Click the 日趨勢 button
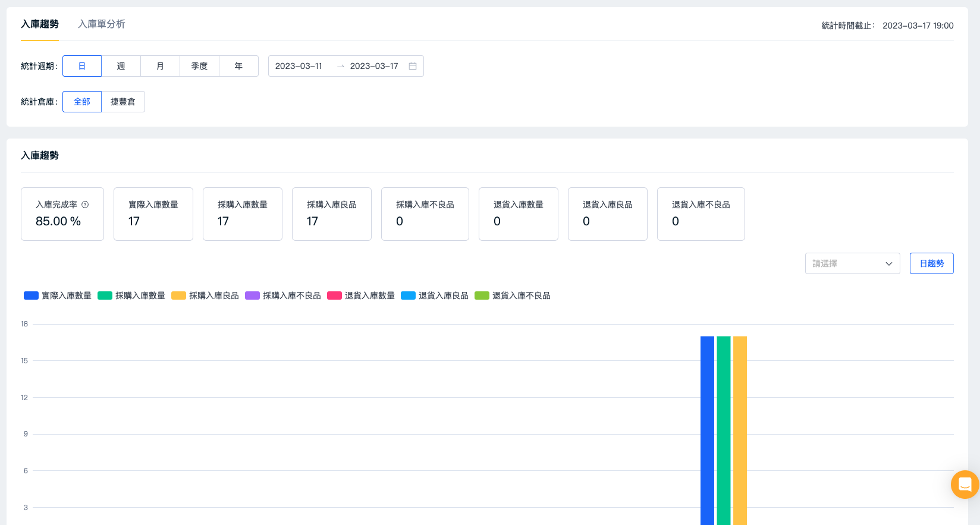 [932, 263]
